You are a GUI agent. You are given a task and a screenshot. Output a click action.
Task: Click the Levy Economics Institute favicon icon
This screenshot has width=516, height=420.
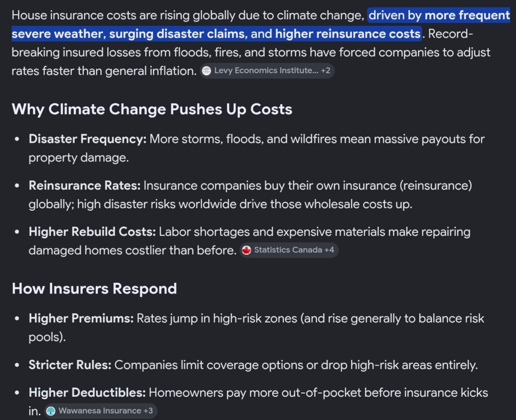pyautogui.click(x=206, y=71)
